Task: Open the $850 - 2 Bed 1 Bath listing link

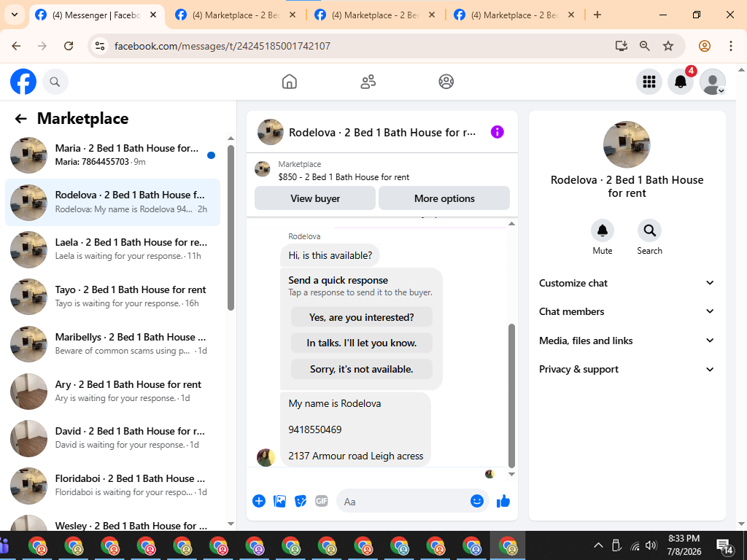Action: click(344, 177)
